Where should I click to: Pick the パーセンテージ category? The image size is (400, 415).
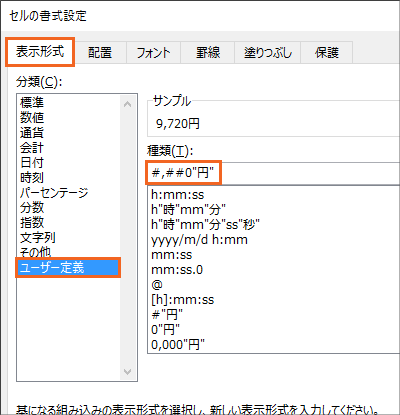point(54,193)
